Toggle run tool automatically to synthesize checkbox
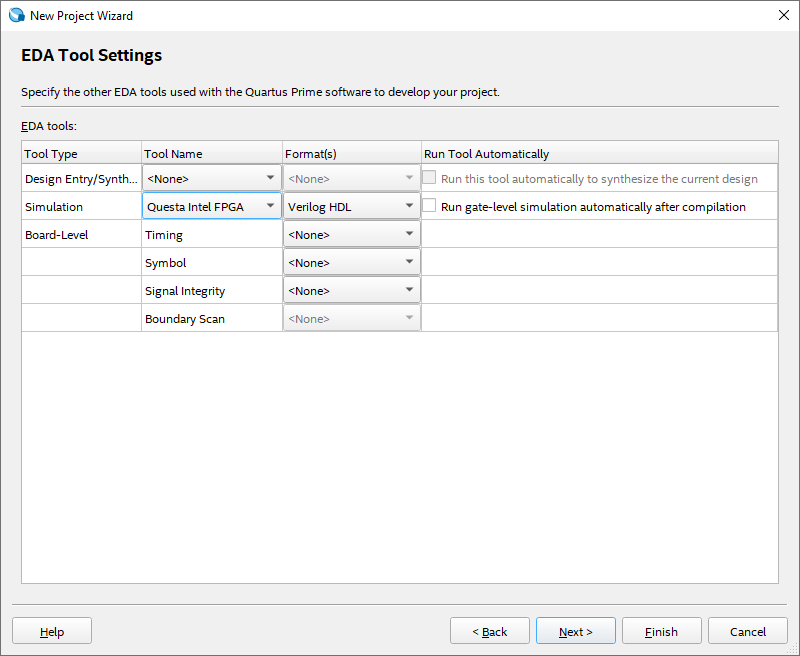Screen dimensions: 800x656 point(430,179)
